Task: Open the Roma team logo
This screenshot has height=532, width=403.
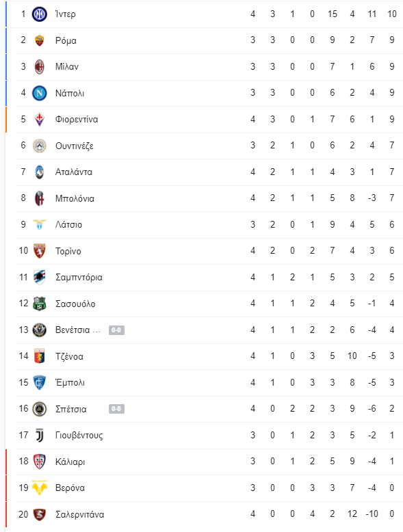Action: point(40,40)
